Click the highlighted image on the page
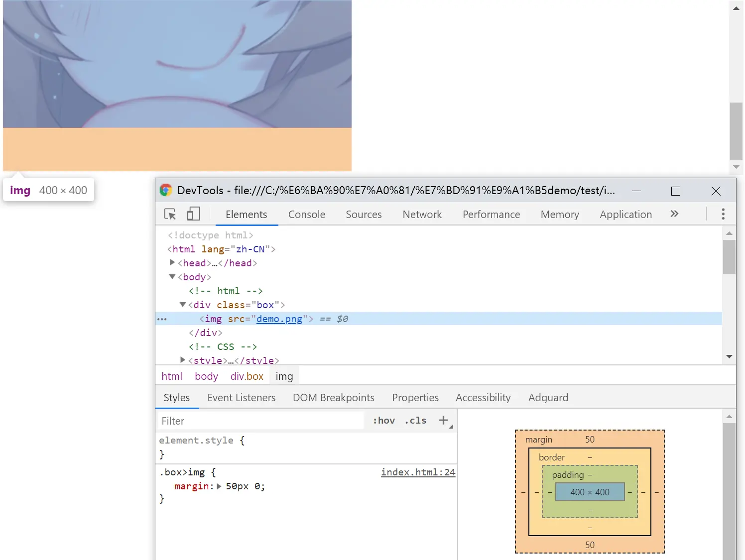 pos(177,64)
